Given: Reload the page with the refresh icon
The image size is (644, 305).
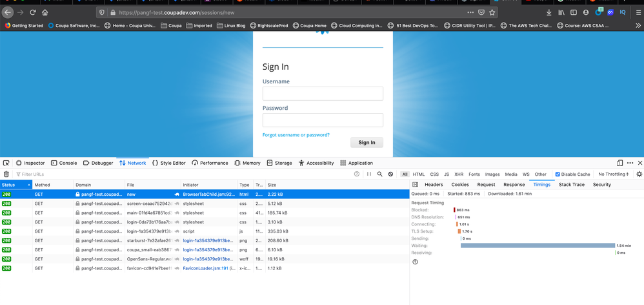Looking at the screenshot, I should pyautogui.click(x=33, y=12).
